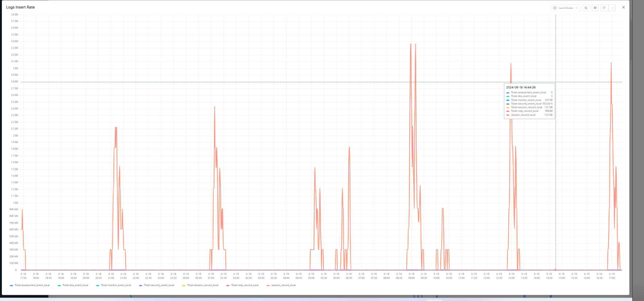Screen dimensions: 644x301
Task: Click the refresh icon button
Action: click(604, 8)
